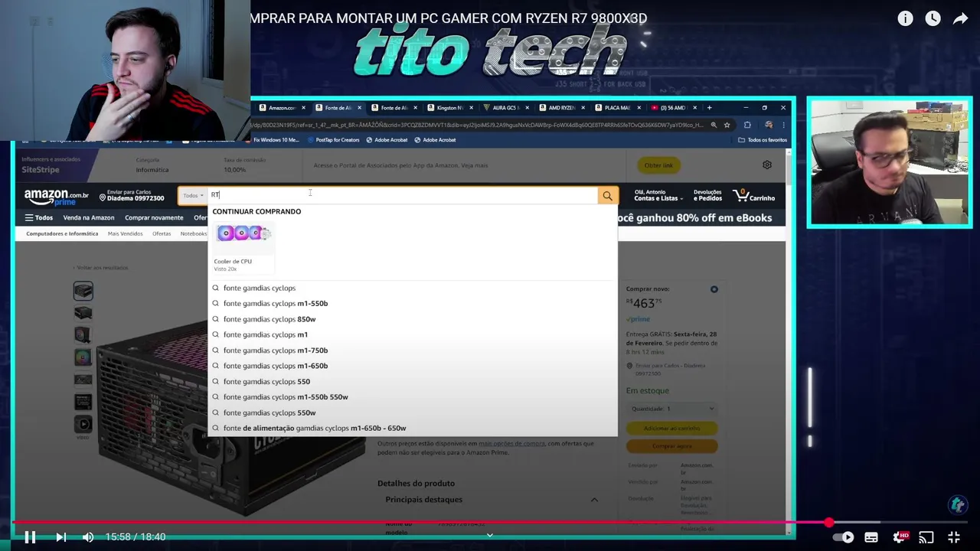
Task: Turn on subtitles in the player
Action: click(x=871, y=537)
